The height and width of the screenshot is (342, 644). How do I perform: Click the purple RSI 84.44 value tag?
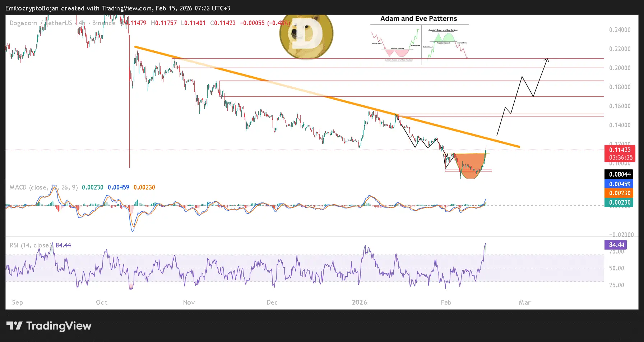[x=616, y=245]
